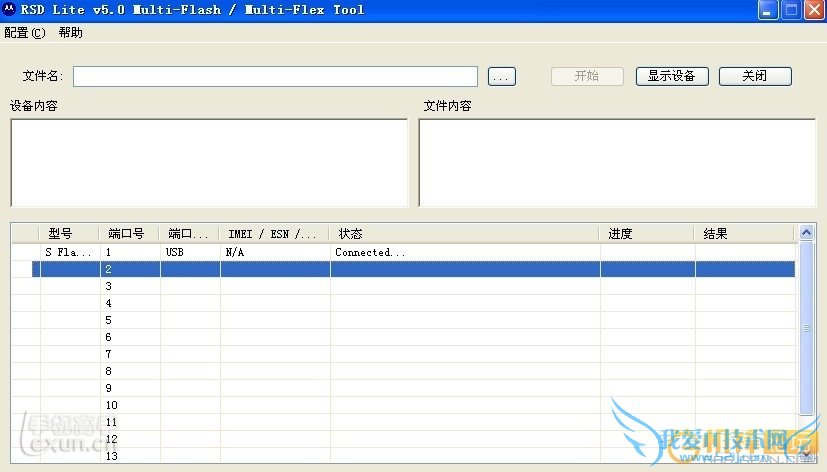Click the 显示设备 button
Viewport: 827px width, 472px height.
tap(672, 76)
